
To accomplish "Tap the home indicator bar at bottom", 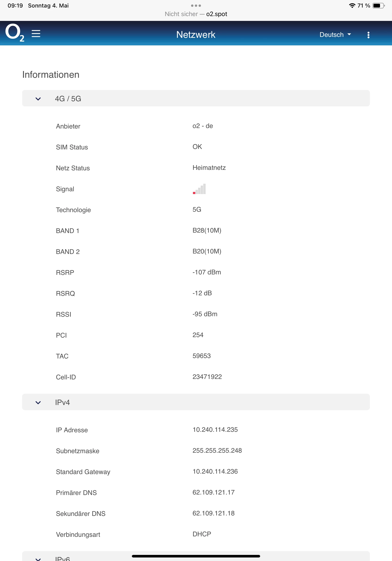I will pyautogui.click(x=196, y=556).
